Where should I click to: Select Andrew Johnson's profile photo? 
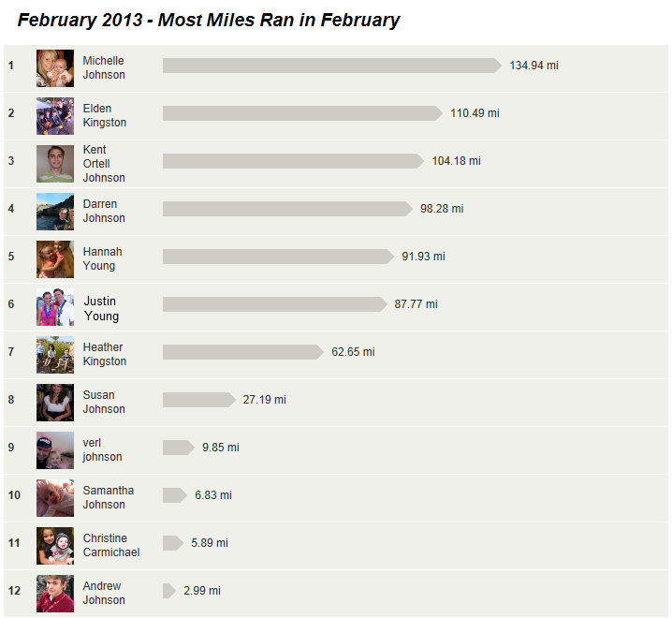55,594
